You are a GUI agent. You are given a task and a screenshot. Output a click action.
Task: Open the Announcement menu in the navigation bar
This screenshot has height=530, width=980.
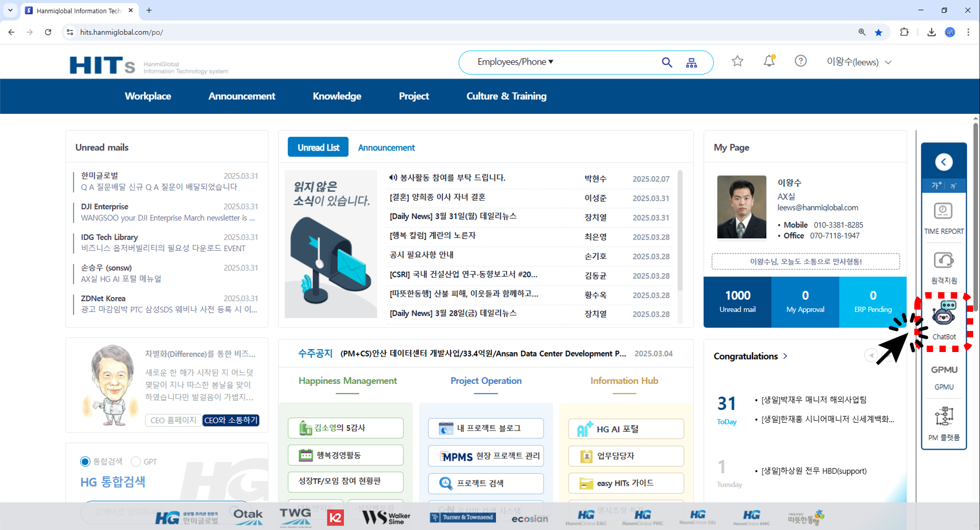pyautogui.click(x=242, y=96)
